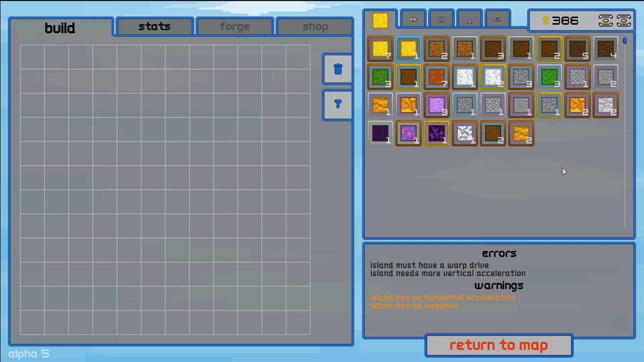Image resolution: width=644 pixels, height=362 pixels.
Task: Open the forge tab
Action: tap(234, 26)
